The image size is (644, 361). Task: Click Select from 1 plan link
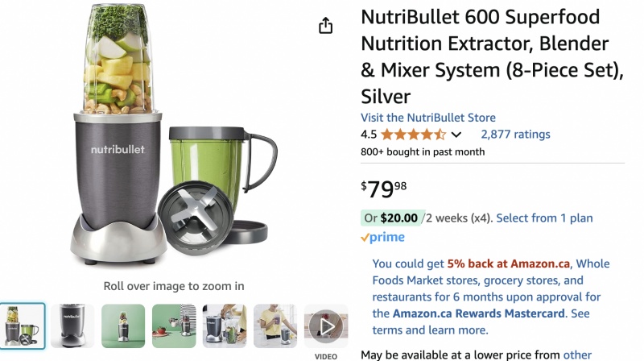544,218
